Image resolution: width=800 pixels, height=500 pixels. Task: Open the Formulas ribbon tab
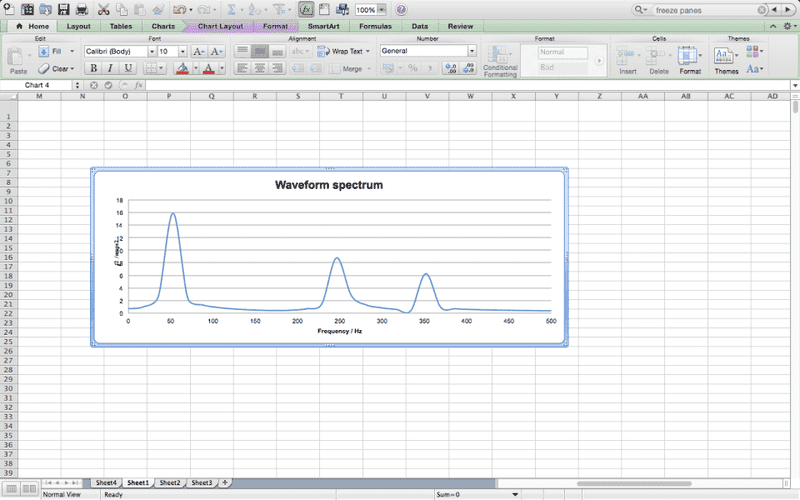[376, 26]
